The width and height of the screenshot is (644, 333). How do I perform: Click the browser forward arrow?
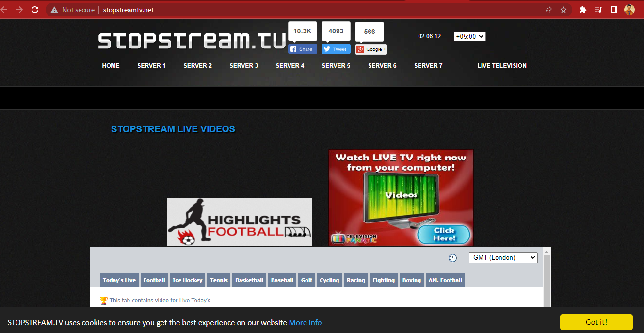coord(19,10)
